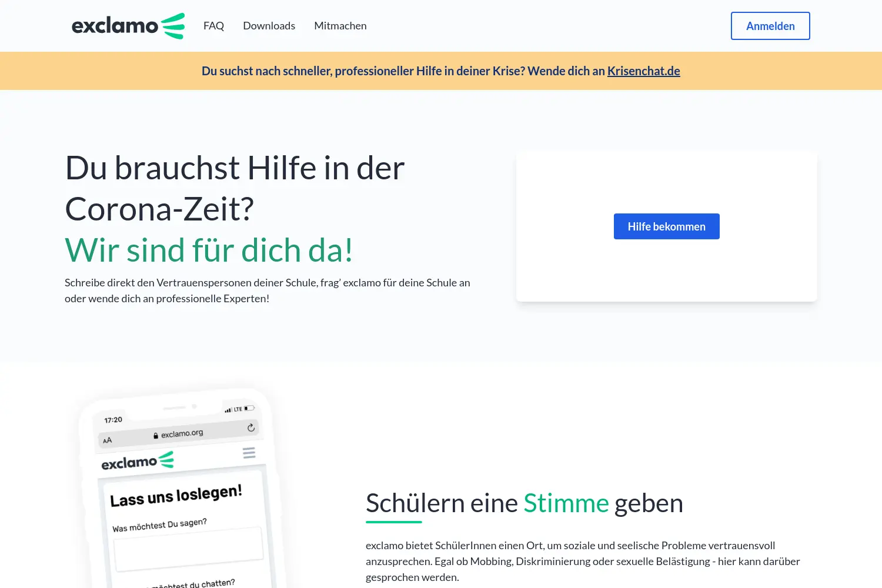
Task: Click the AA text size icon in the mockup
Action: point(107,440)
